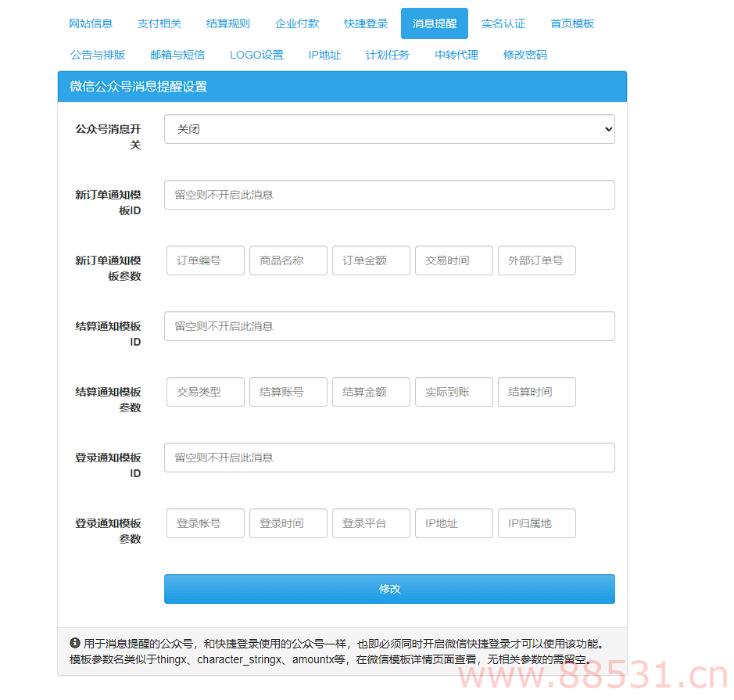The height and width of the screenshot is (700, 734).
Task: Click the info icon in footer note
Action: tap(75, 643)
